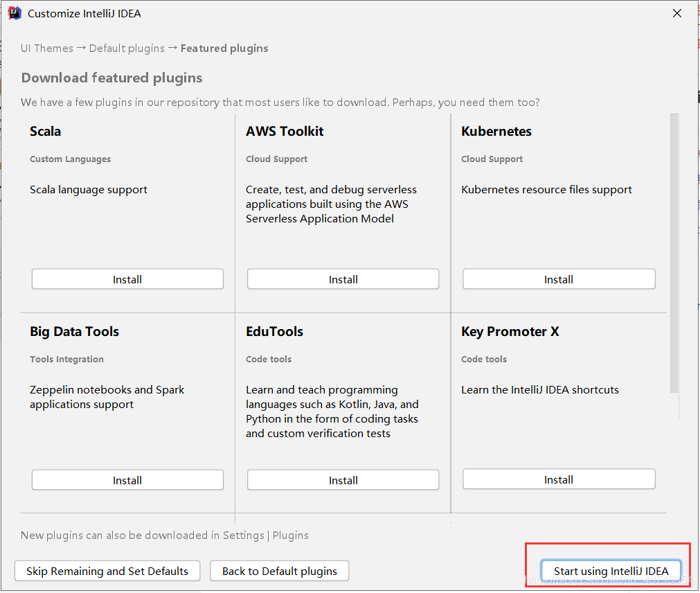Click the EduTools learn and teach description
Viewport: 700px width, 593px height.
(332, 411)
